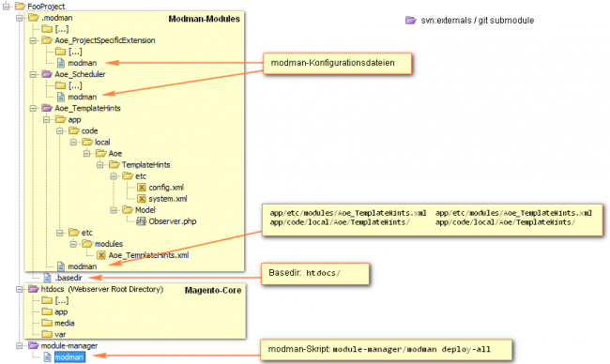Click the code folder icon
610x364 pixels.
tap(74, 130)
